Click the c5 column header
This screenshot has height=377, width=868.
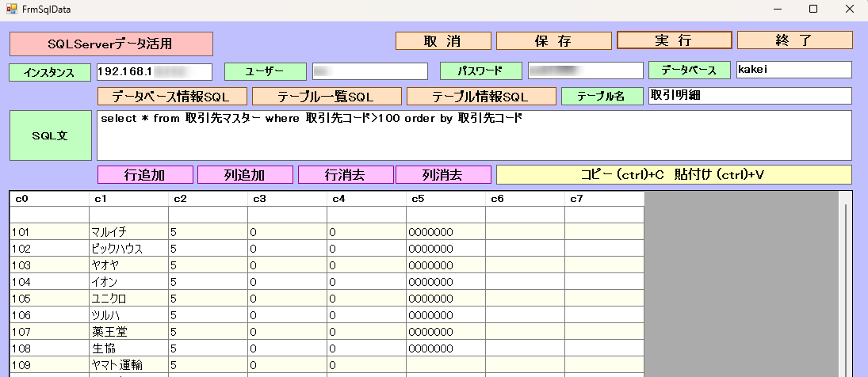(445, 199)
